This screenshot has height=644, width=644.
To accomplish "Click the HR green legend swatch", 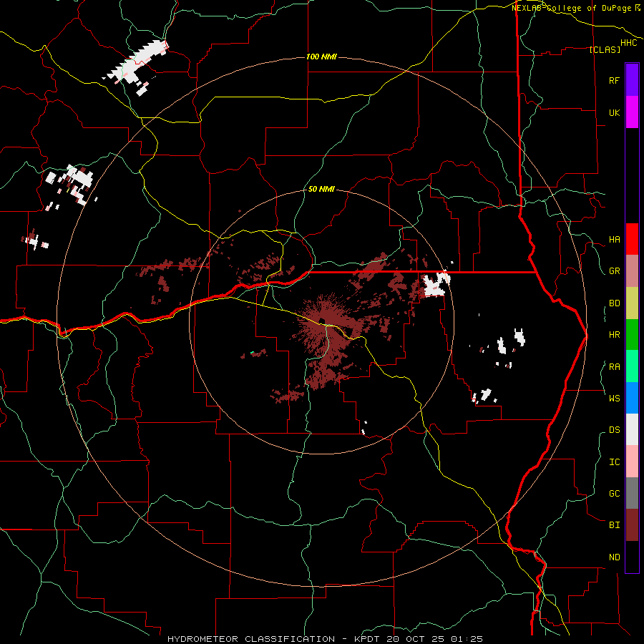I will tap(632, 334).
